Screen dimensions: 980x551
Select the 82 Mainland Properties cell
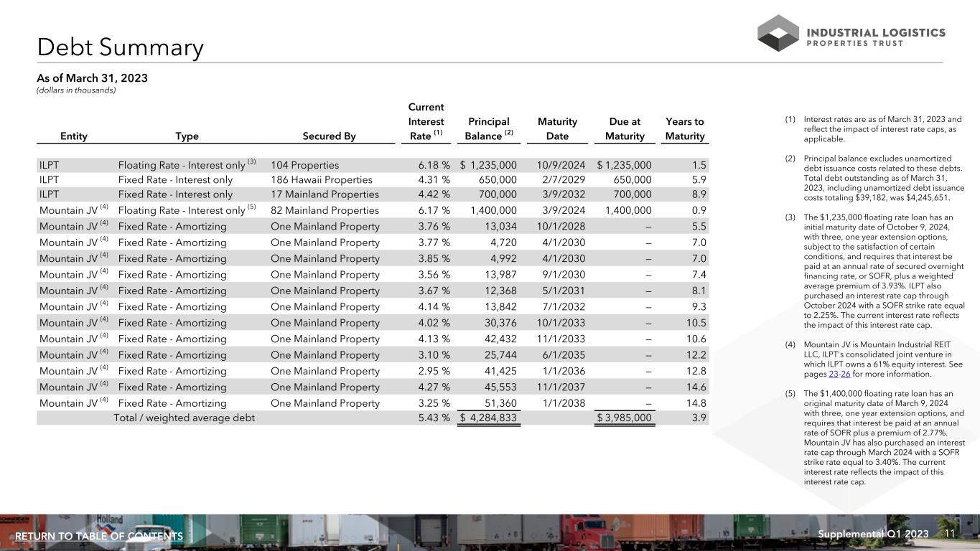click(x=325, y=210)
